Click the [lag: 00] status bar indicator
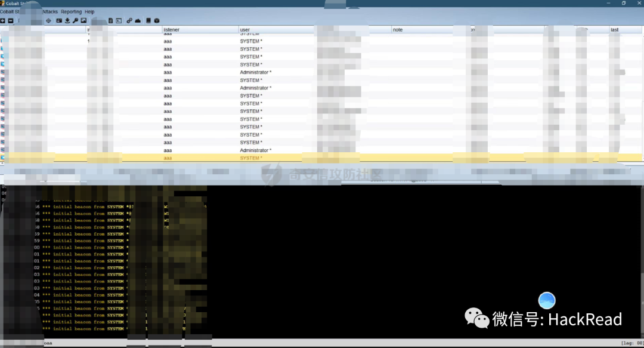The image size is (644, 348). [632, 343]
